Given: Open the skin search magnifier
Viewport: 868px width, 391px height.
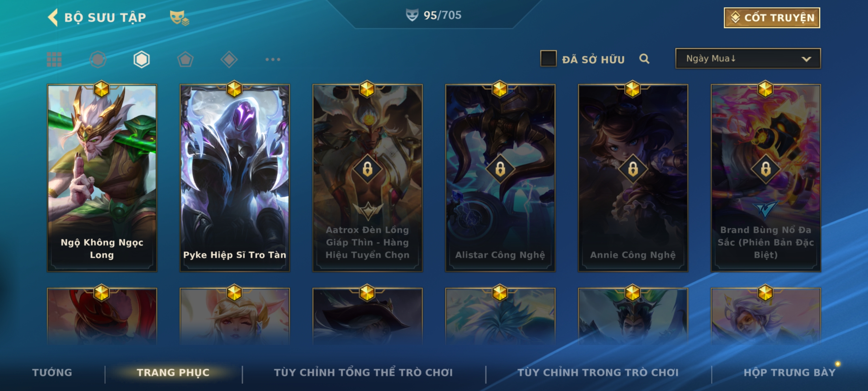Looking at the screenshot, I should pyautogui.click(x=644, y=59).
